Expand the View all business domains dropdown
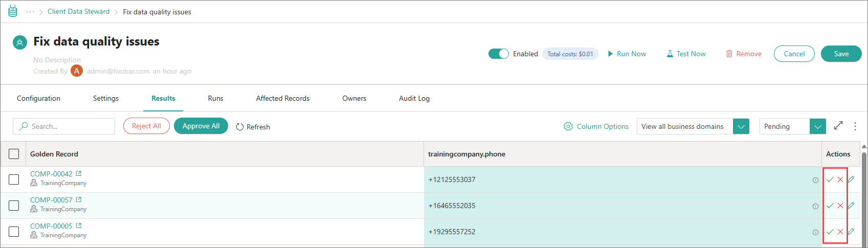The image size is (868, 248). coord(741,126)
